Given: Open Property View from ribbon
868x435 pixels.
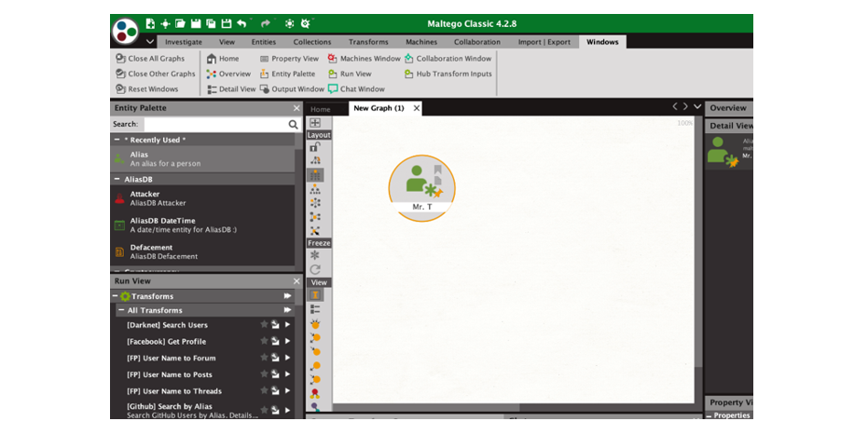Looking at the screenshot, I should coord(289,59).
